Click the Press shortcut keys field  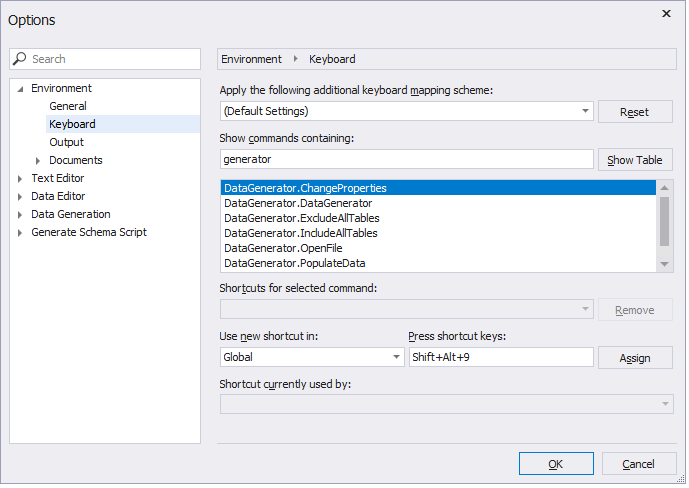500,357
